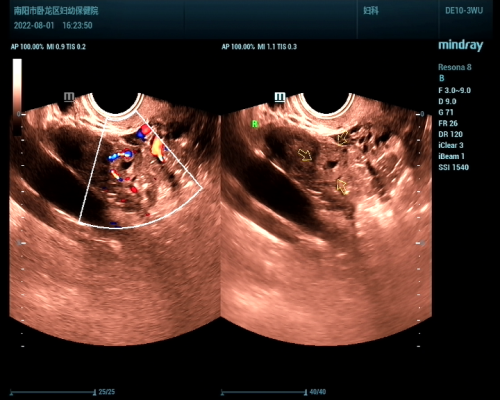Image resolution: width=500 pixels, height=400 pixels.
Task: Click the M orientation marker on left image
Action: pos(69,97)
